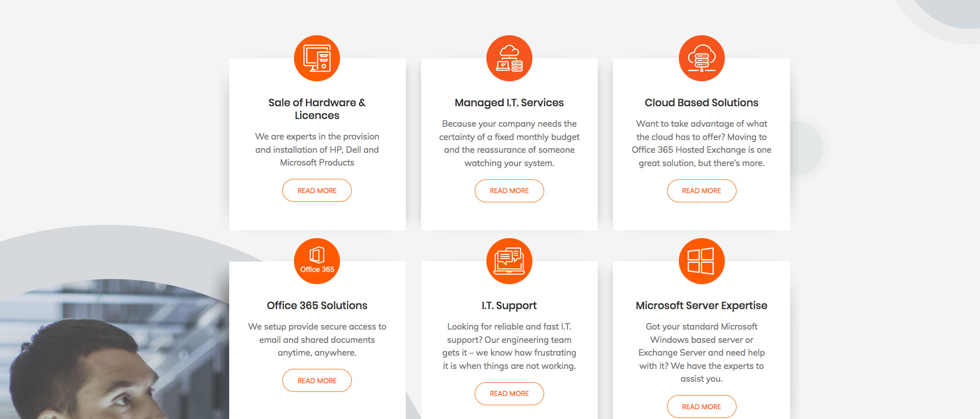Image resolution: width=980 pixels, height=419 pixels.
Task: Select the 'Office 365 Solutions' heading
Action: point(317,306)
